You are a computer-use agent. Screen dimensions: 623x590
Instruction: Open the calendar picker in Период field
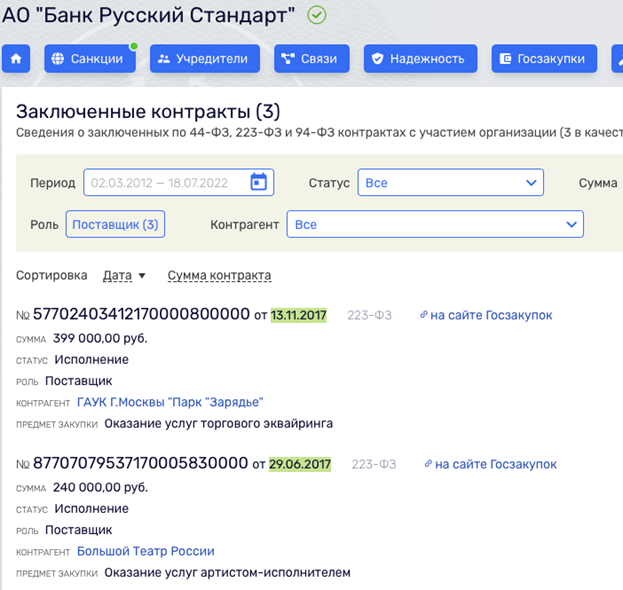(259, 182)
